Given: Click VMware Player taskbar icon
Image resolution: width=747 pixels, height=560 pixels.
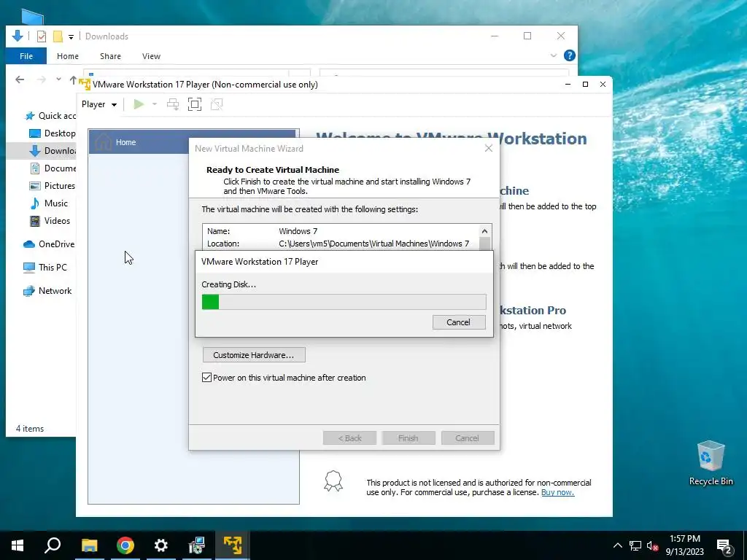Looking at the screenshot, I should [x=233, y=545].
